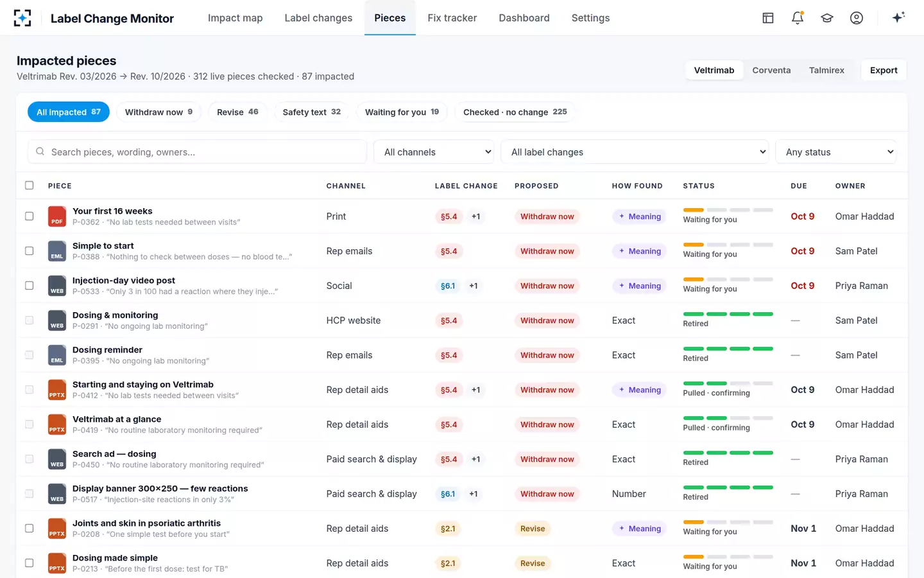Open the table layout icon in header
924x578 pixels.
tap(768, 18)
